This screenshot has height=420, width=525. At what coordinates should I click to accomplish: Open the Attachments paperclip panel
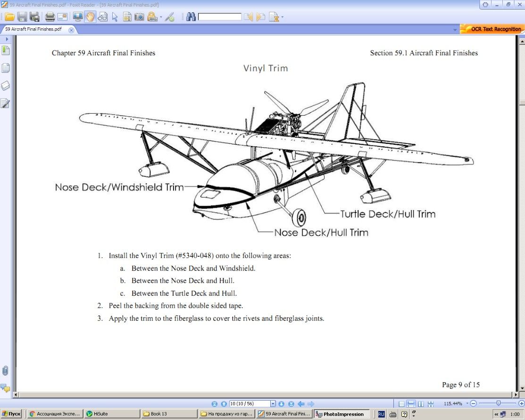(5, 371)
